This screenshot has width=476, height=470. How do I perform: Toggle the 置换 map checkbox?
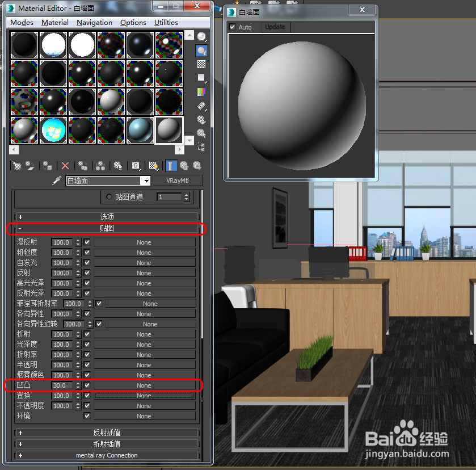[x=87, y=395]
